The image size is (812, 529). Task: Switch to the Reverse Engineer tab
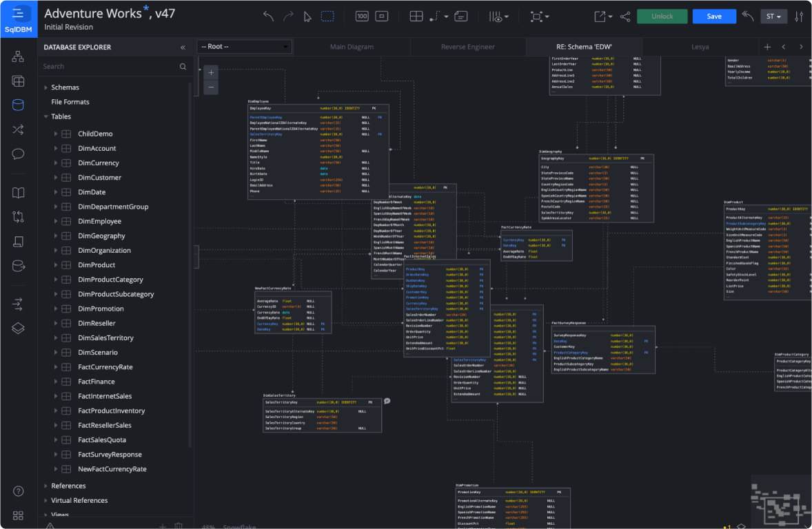click(467, 47)
